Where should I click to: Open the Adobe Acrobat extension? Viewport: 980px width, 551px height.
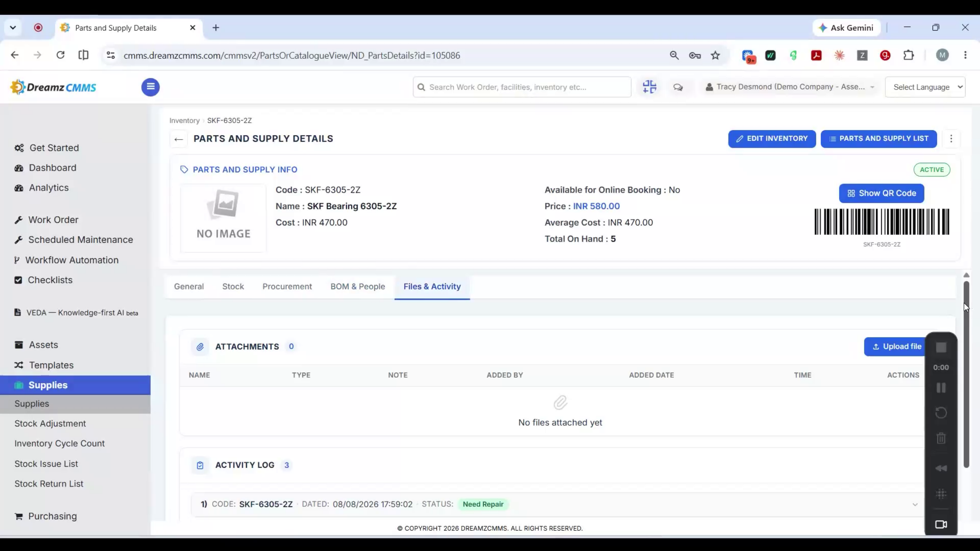[x=816, y=56]
